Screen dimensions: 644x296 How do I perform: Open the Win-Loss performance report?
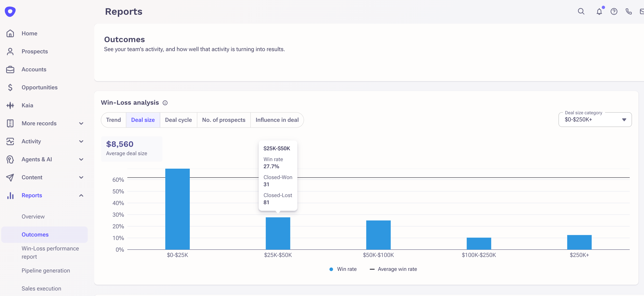[50, 252]
